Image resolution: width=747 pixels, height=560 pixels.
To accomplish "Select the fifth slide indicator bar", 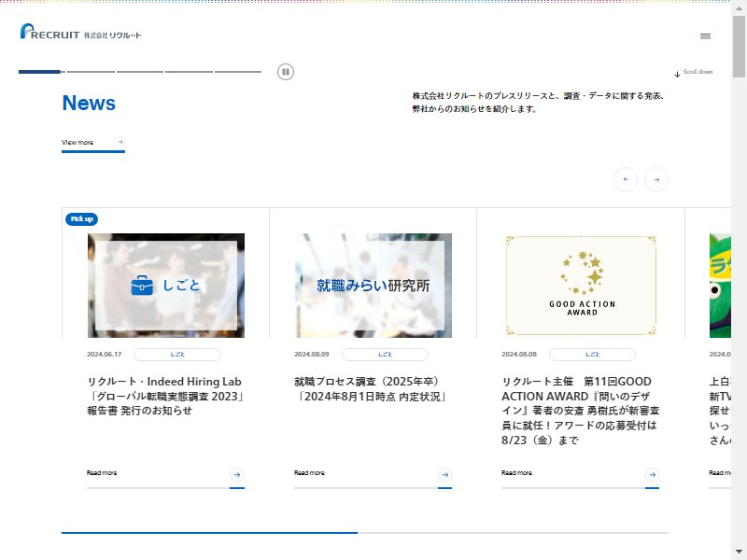I will point(238,72).
